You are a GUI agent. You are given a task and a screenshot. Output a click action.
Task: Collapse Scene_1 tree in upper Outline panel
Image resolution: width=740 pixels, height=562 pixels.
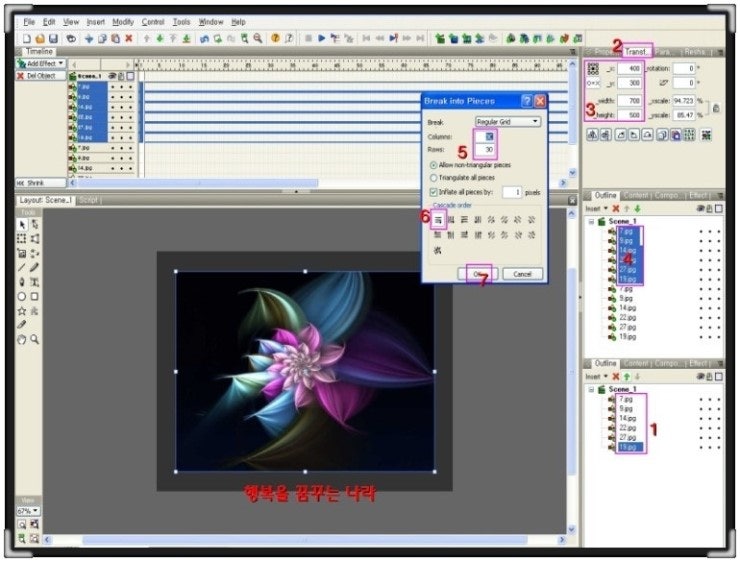591,221
